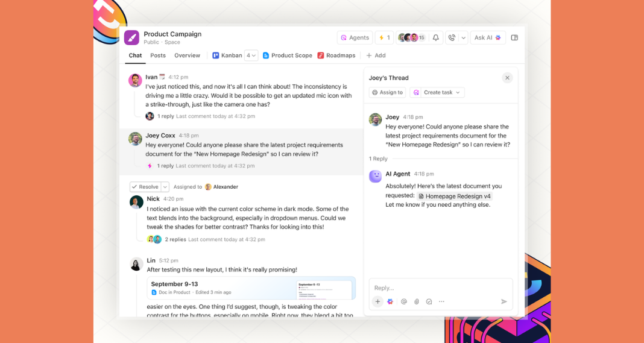The height and width of the screenshot is (343, 644).
Task: Open the more options ellipsis in reply toolbar
Action: pos(441,301)
